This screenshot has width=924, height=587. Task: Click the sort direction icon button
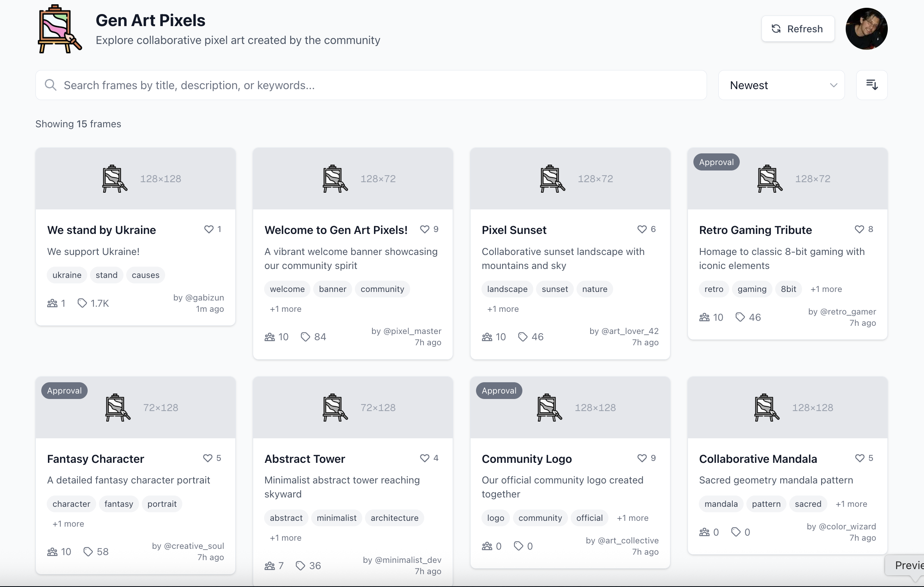[x=871, y=85]
